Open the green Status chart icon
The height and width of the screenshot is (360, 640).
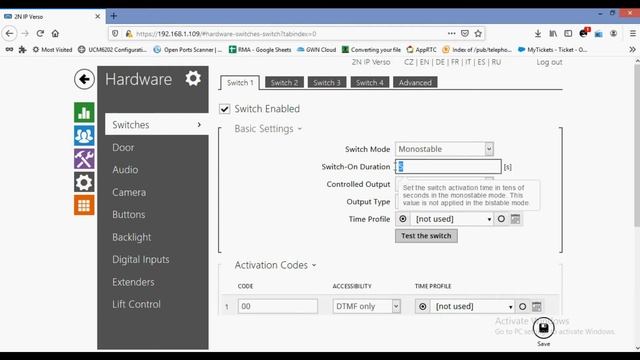(84, 113)
